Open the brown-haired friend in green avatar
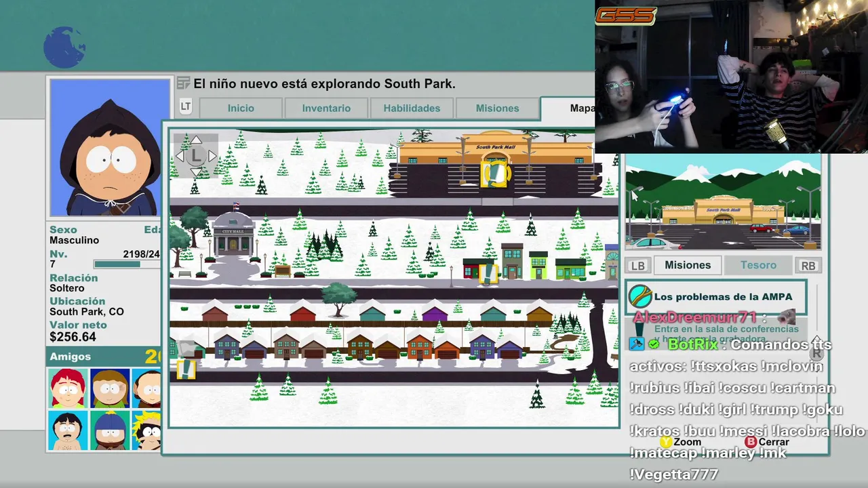Image resolution: width=868 pixels, height=488 pixels. click(x=110, y=388)
